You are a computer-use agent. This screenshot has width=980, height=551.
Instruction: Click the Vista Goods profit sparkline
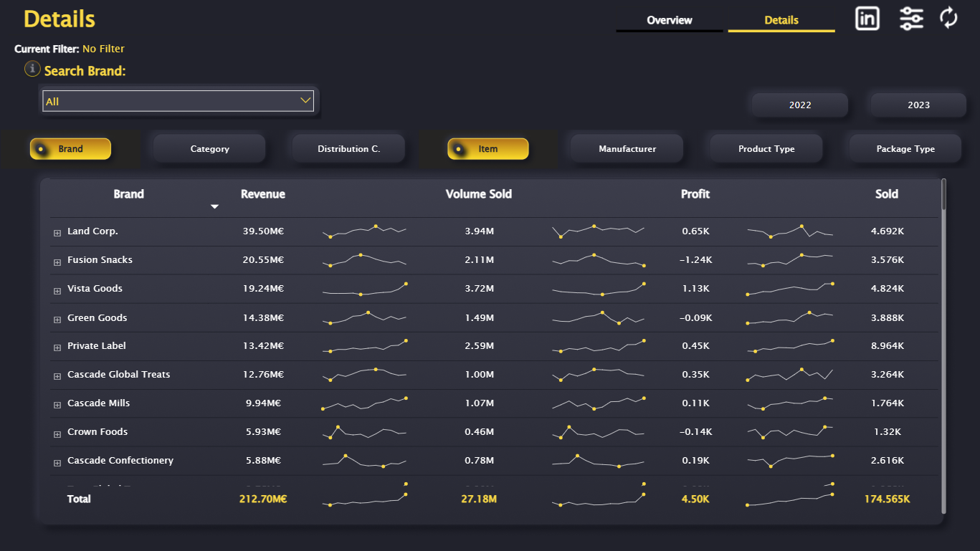[x=790, y=289]
